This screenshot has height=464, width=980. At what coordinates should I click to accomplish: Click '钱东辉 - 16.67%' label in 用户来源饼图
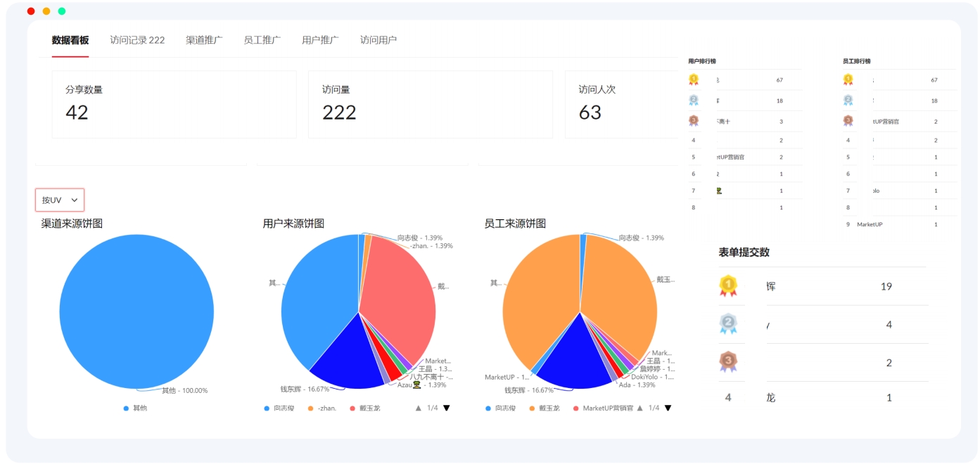coord(305,389)
